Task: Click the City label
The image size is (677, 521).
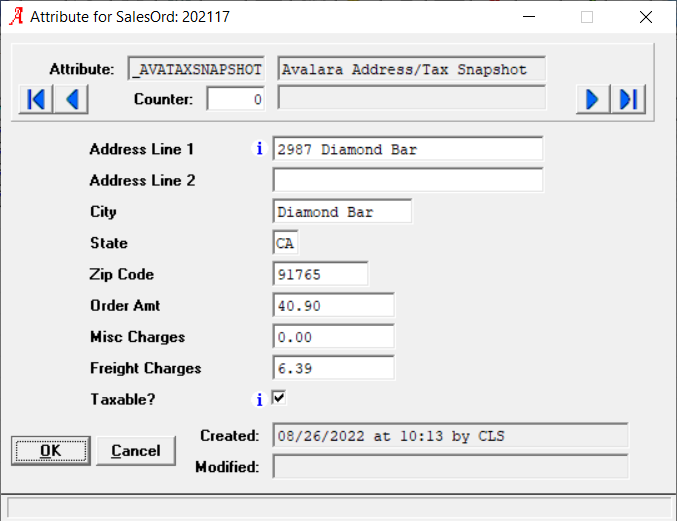Action: click(x=103, y=212)
